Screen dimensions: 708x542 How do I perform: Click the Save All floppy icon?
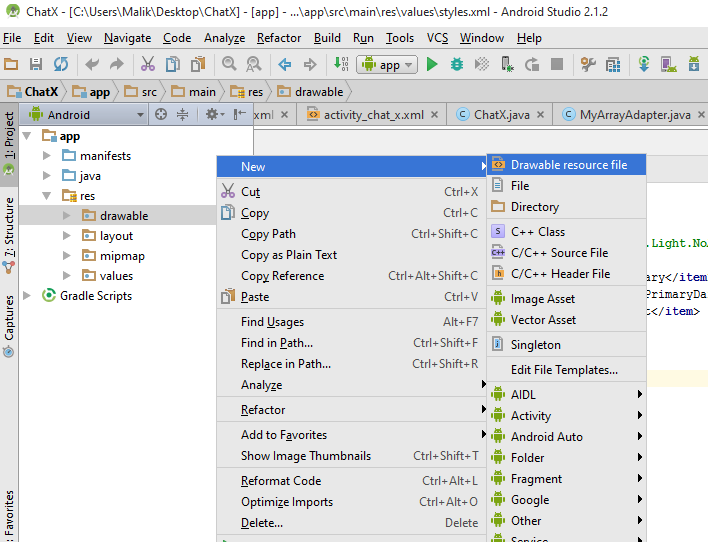click(36, 64)
